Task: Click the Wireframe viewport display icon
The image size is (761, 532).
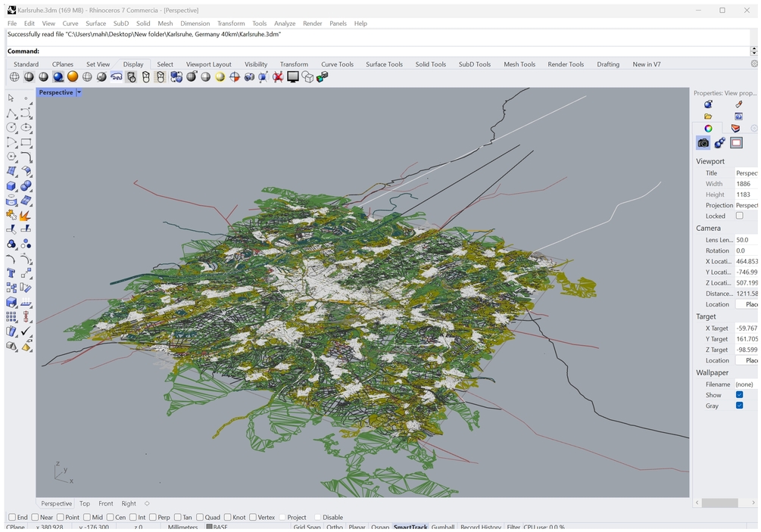Action: coord(14,77)
